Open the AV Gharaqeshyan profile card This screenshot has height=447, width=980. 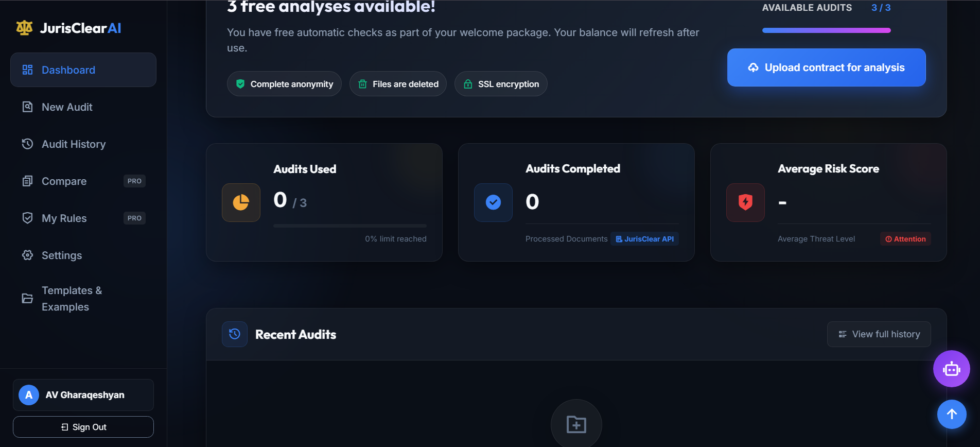coord(83,395)
